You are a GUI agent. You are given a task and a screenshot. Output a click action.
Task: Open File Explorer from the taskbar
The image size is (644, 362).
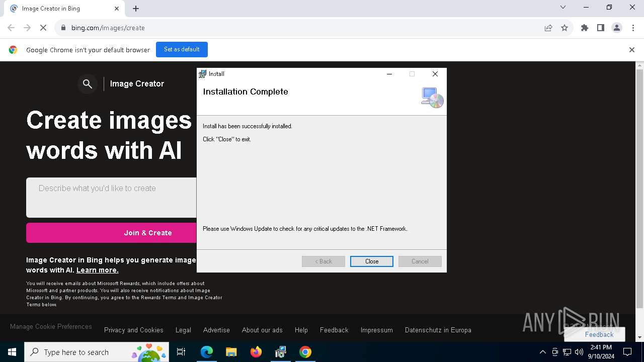point(231,352)
